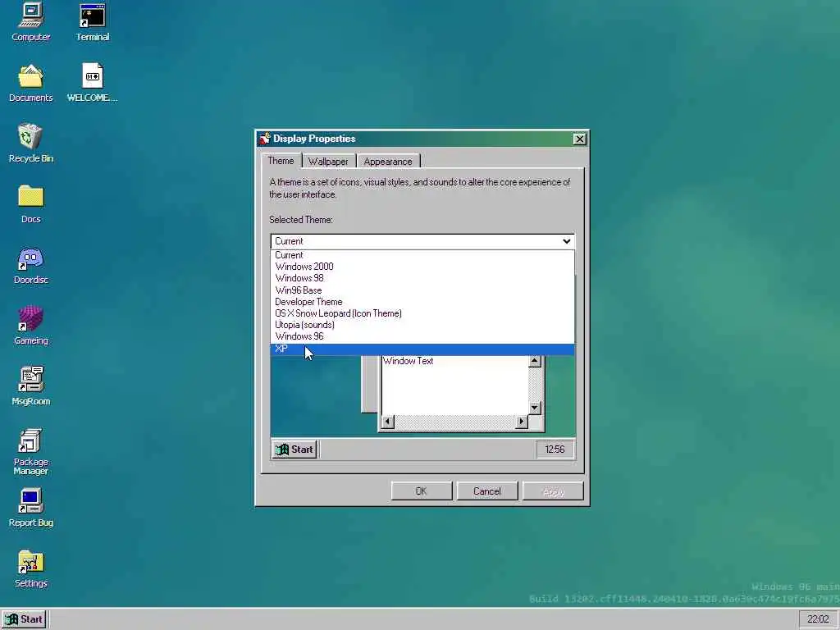
Task: Click OK in Display Properties
Action: coord(422,491)
